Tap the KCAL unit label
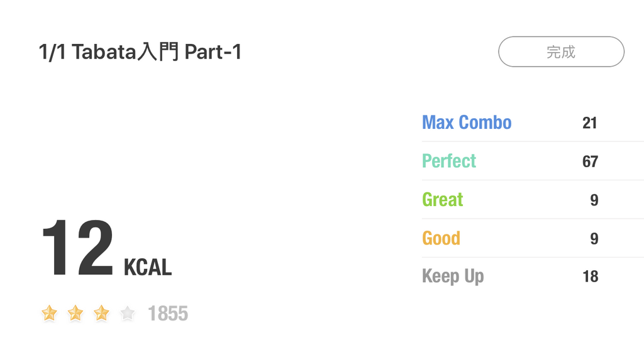The height and width of the screenshot is (362, 644). (x=148, y=267)
